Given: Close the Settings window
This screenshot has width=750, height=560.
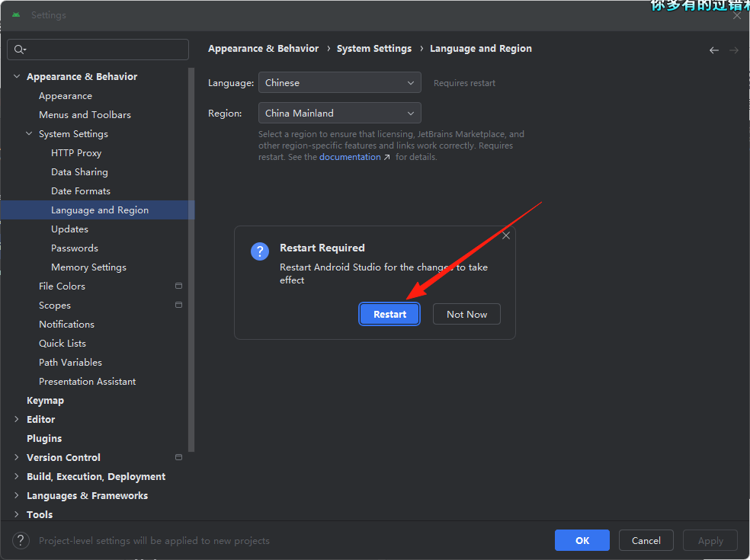Looking at the screenshot, I should [x=736, y=15].
